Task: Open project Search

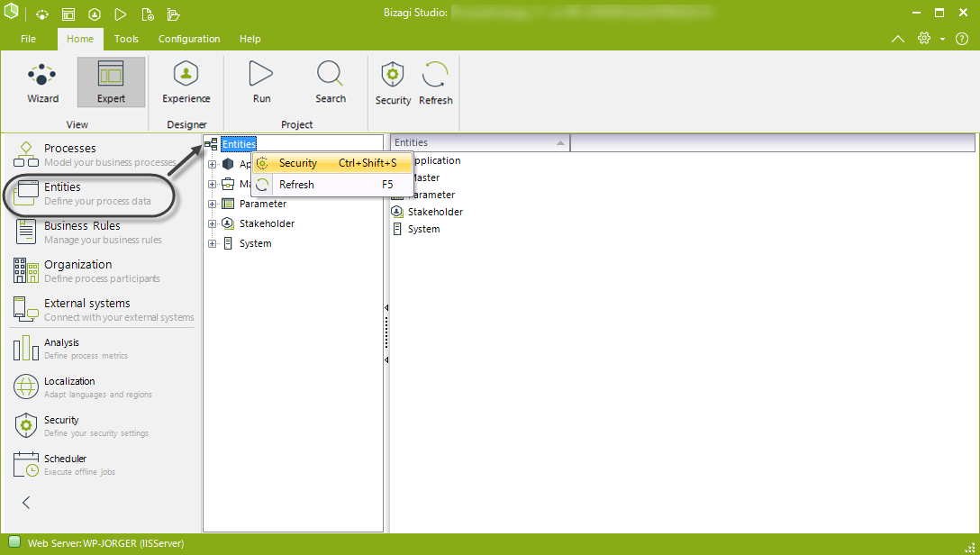Action: [330, 83]
